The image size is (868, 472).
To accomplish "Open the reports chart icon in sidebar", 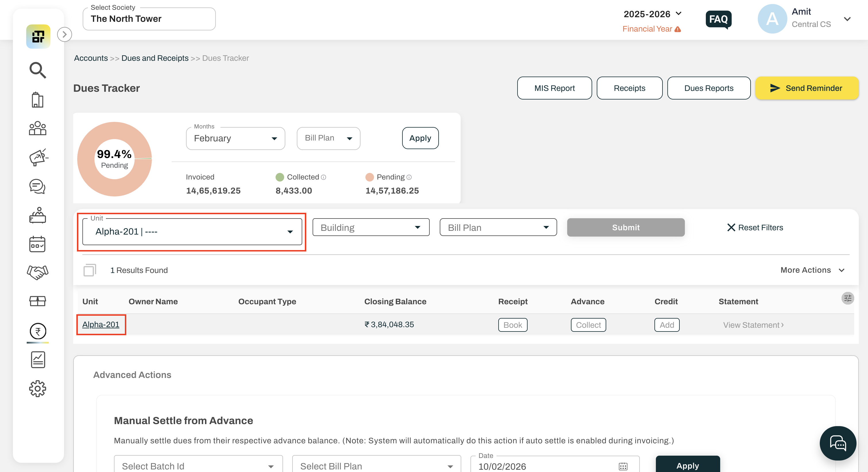I will pyautogui.click(x=38, y=360).
